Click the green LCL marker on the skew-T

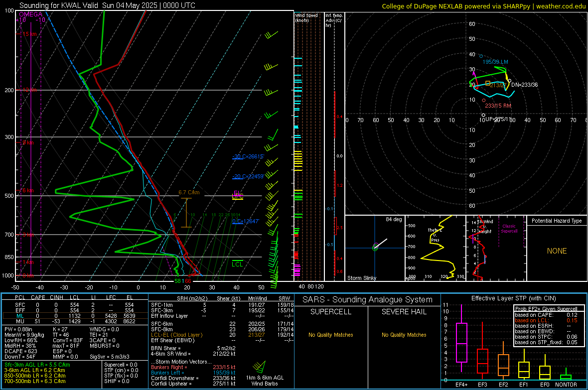click(237, 263)
